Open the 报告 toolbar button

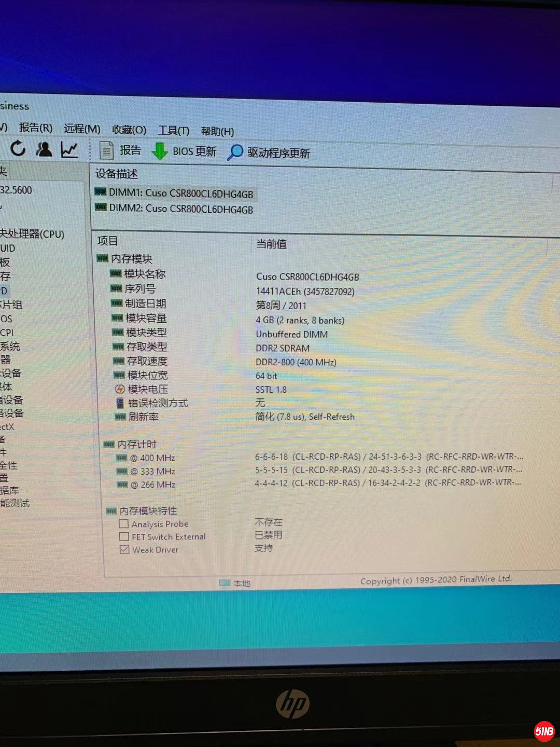tap(120, 150)
